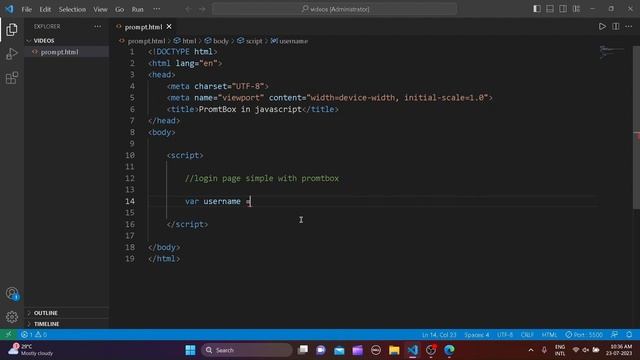Viewport: 640px width, 360px height.
Task: Click the title tag on line 6
Action: tap(252, 109)
